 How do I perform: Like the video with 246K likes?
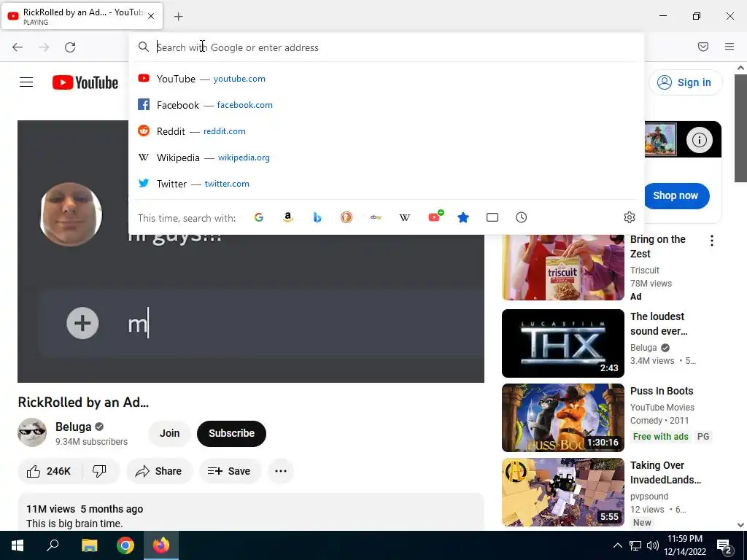point(49,471)
